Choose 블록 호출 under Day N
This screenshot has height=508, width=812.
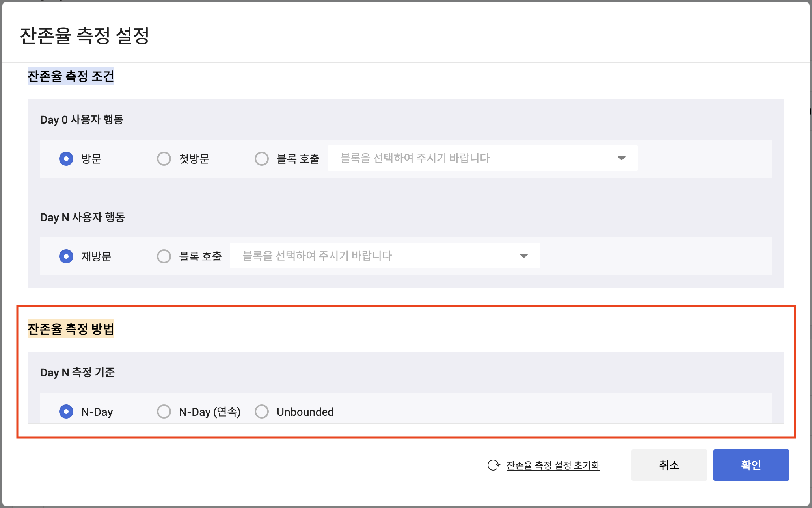click(164, 256)
